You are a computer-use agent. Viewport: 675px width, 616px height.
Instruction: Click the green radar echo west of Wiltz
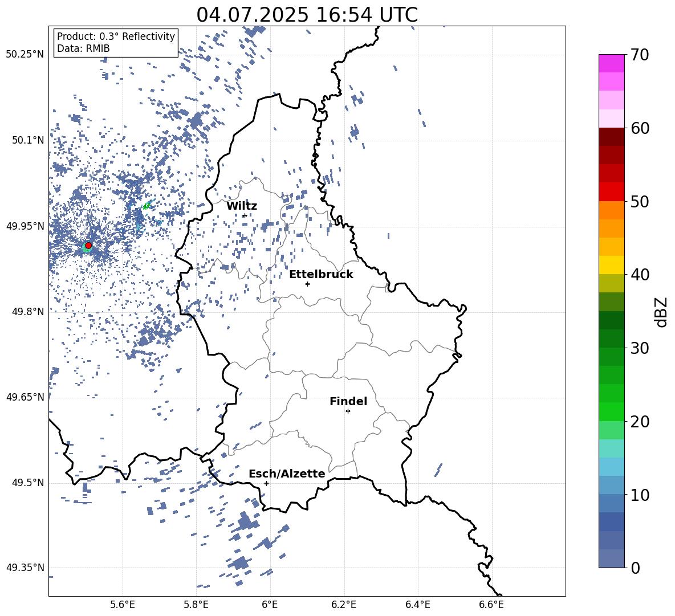[x=147, y=206]
